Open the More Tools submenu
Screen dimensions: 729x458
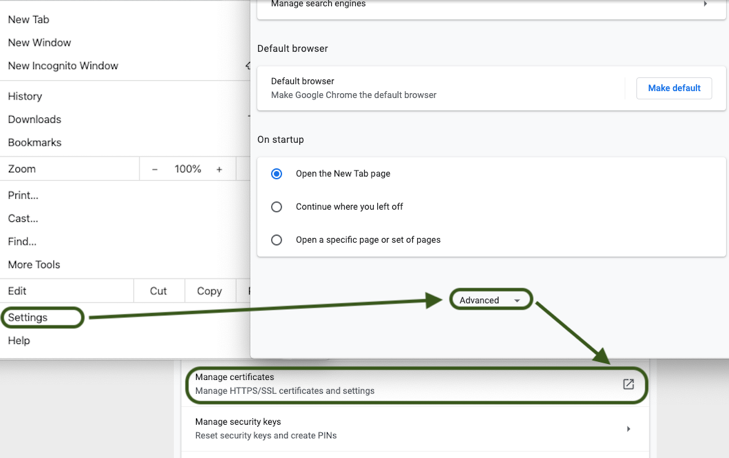pos(34,265)
